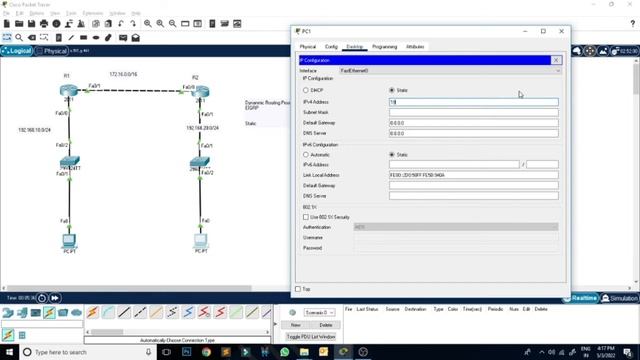Click the IPv4 Default Gateway field
This screenshot has width=640, height=360.
[x=473, y=123]
